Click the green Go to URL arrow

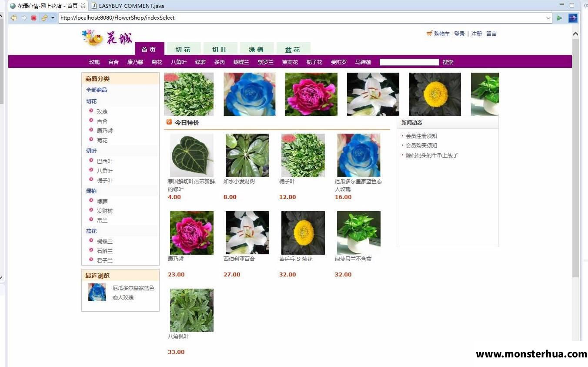[559, 18]
